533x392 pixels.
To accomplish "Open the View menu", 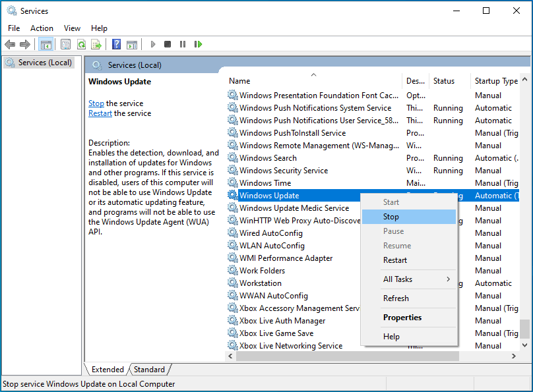I will pos(72,28).
